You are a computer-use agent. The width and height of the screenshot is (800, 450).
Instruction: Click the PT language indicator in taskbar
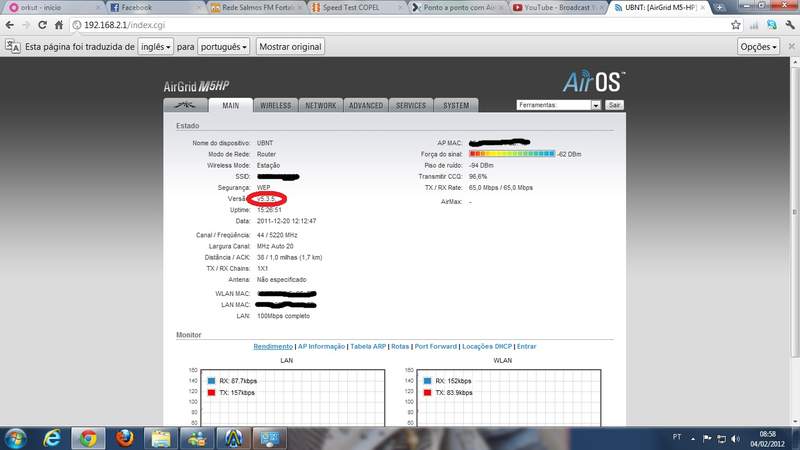click(x=677, y=437)
